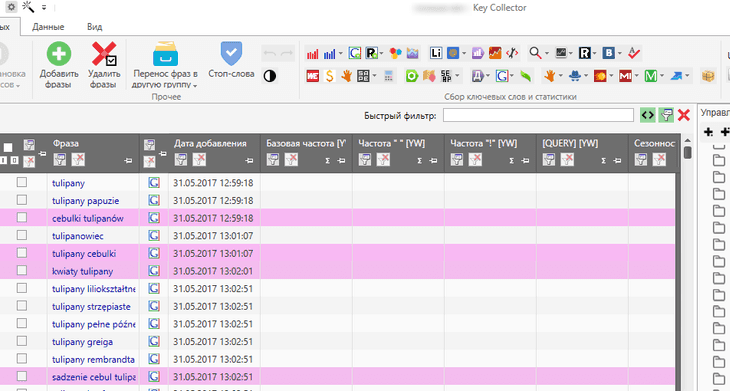Screen dimensions: 730x391
Task: Click the Li counter icon in toolbar
Action: [436, 53]
